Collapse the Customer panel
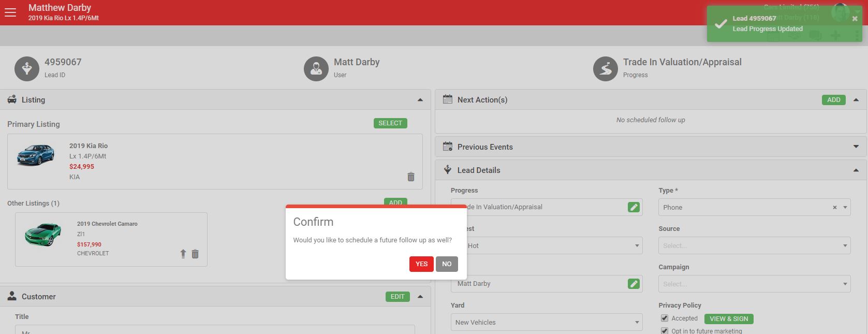Screen dimensions: 868x334 click(x=420, y=297)
